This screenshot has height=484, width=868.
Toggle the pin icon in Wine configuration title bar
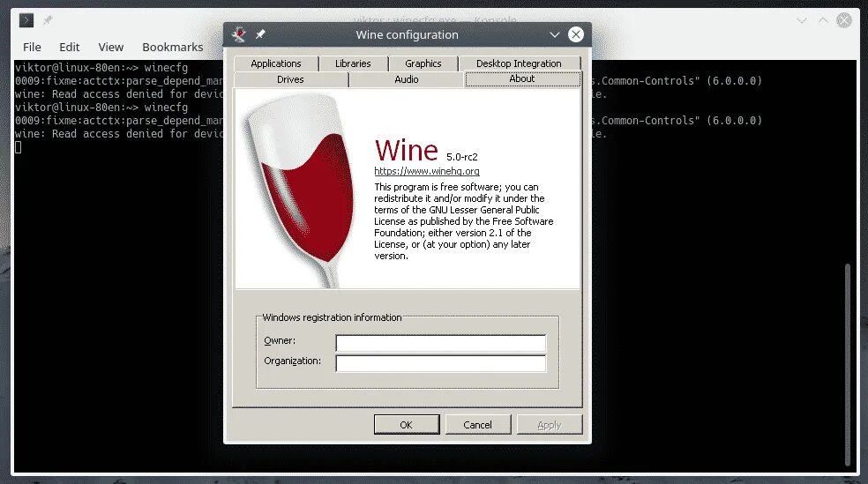(x=260, y=34)
